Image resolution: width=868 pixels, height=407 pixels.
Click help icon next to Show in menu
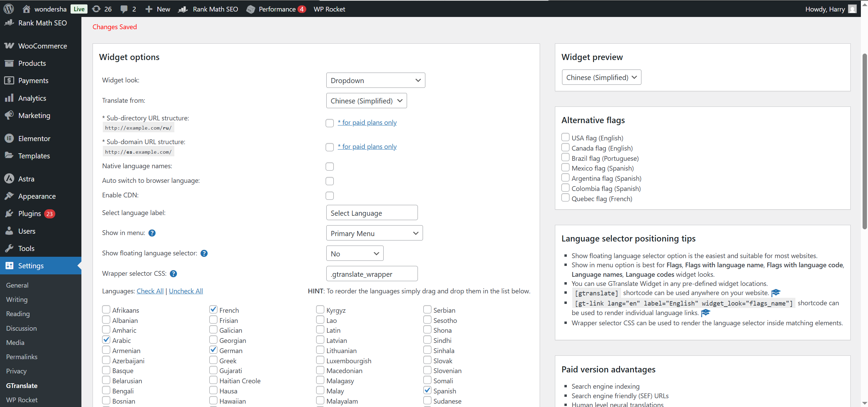pyautogui.click(x=152, y=233)
